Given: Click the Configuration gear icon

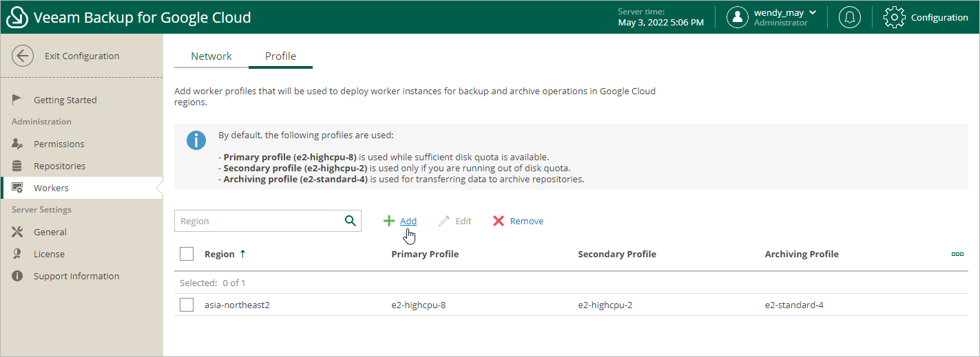Looking at the screenshot, I should point(894,17).
